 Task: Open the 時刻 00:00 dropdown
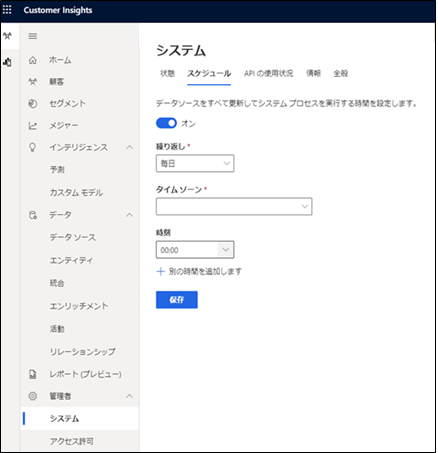tap(195, 250)
